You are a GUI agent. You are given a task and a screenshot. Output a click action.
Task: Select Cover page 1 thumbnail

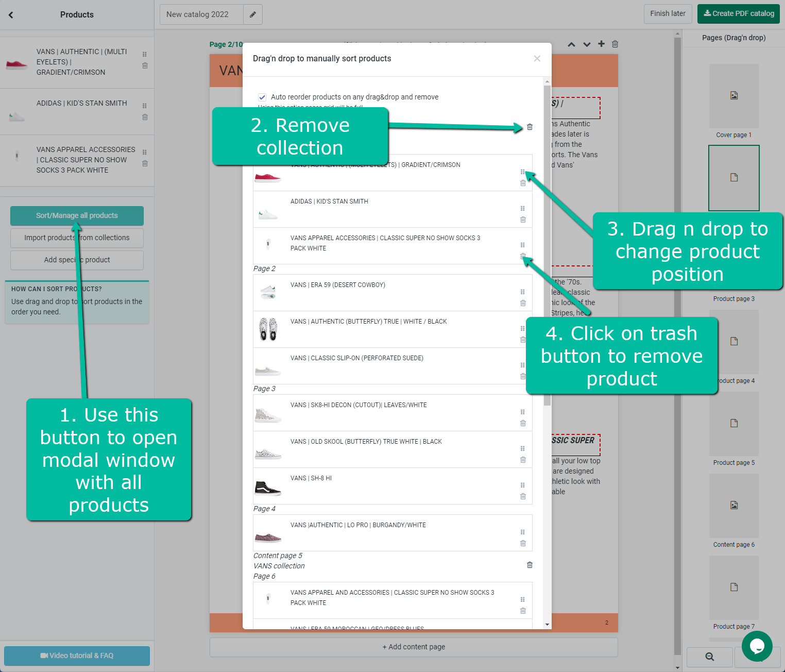pyautogui.click(x=734, y=96)
